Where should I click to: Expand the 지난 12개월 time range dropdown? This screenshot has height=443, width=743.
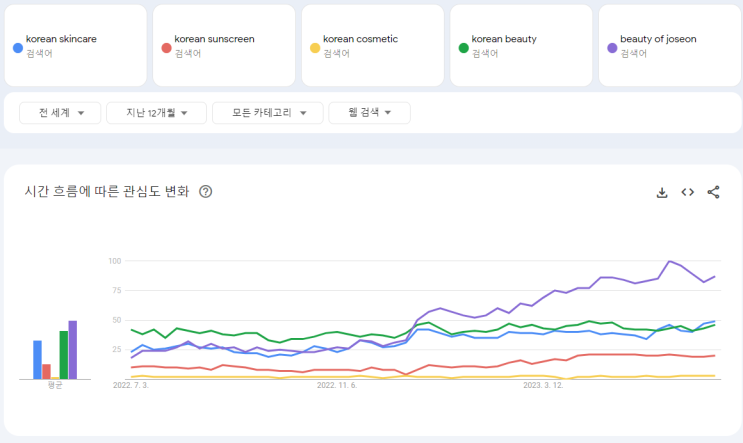[156, 113]
